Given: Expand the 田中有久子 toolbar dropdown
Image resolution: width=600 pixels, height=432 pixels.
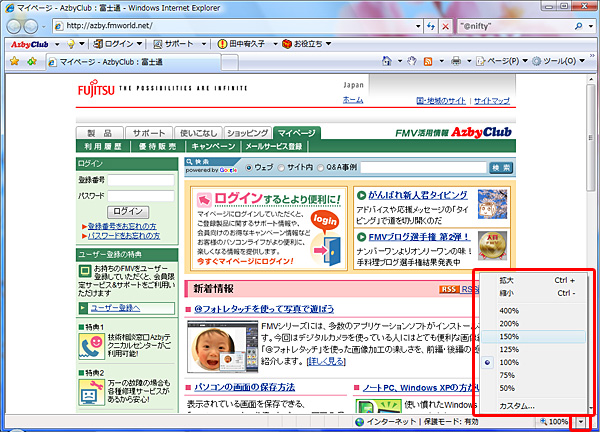Looking at the screenshot, I should [275, 44].
